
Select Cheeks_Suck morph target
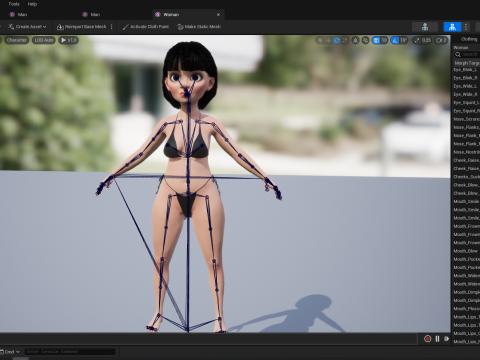(466, 177)
